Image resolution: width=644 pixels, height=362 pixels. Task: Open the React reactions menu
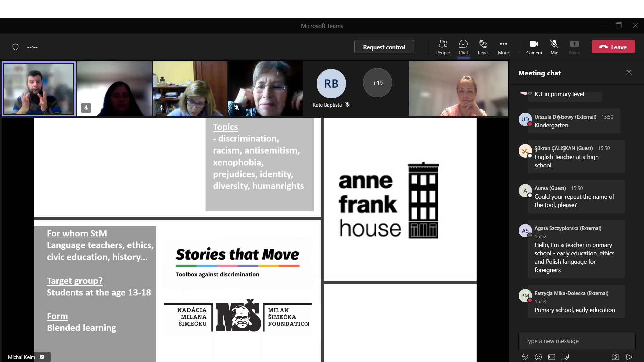click(483, 47)
